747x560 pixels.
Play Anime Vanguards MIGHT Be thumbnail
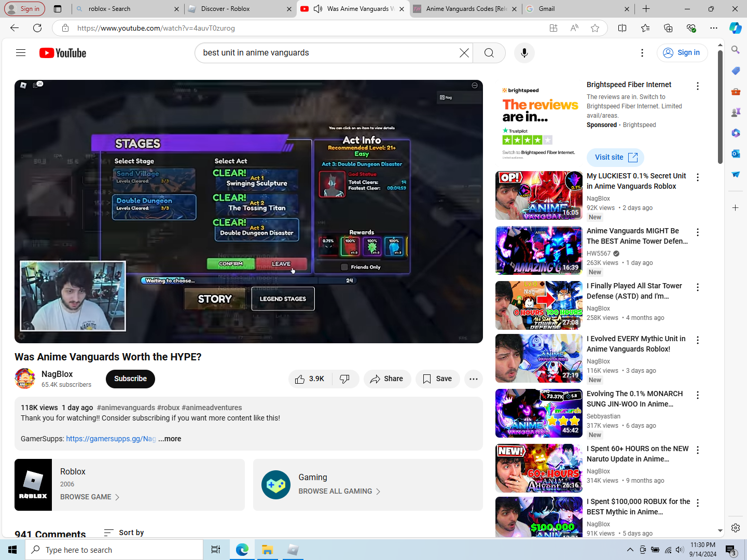tap(539, 250)
